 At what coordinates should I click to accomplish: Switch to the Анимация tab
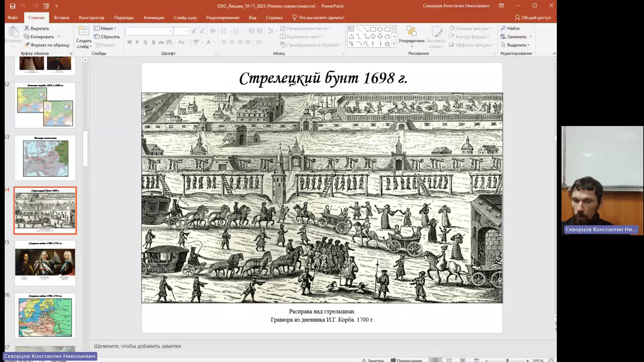point(154,17)
